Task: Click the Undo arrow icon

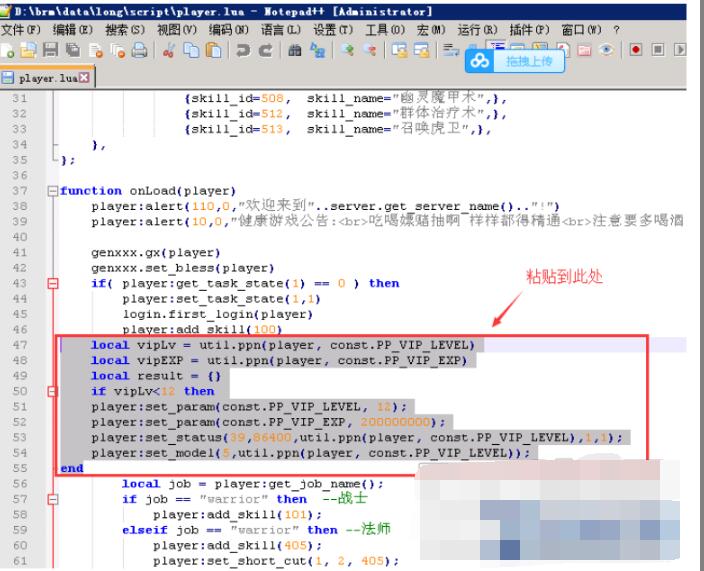Action: tap(241, 49)
